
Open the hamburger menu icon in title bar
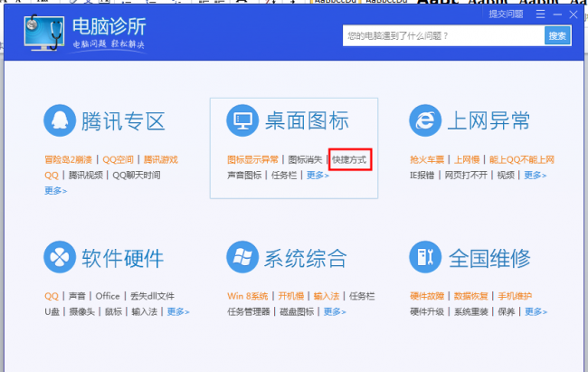click(x=540, y=14)
